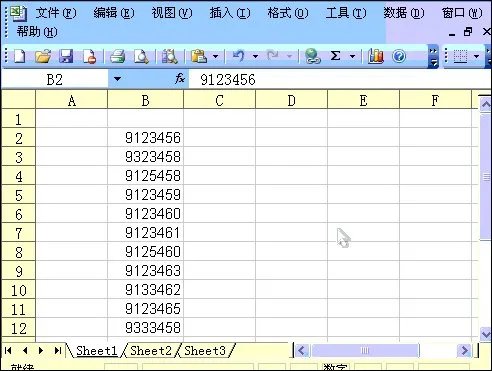Open the Borders style dropdown arrow
This screenshot has height=371, width=492.
point(477,56)
